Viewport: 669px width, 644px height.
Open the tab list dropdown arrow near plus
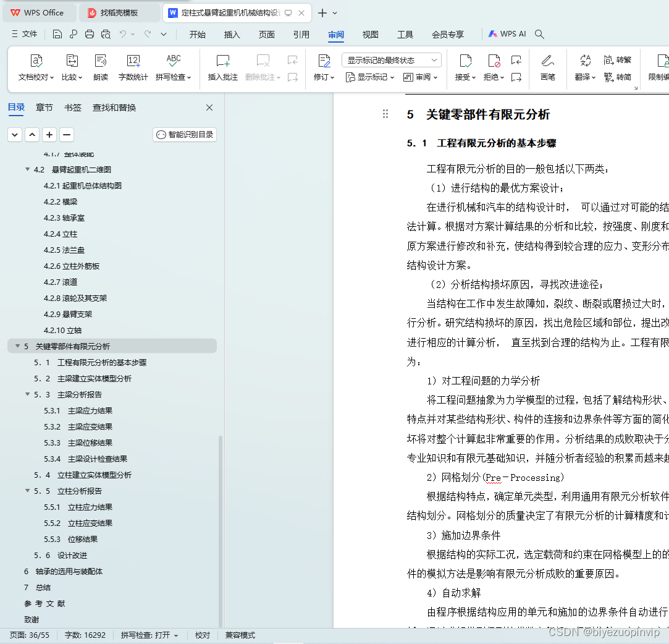pyautogui.click(x=335, y=13)
